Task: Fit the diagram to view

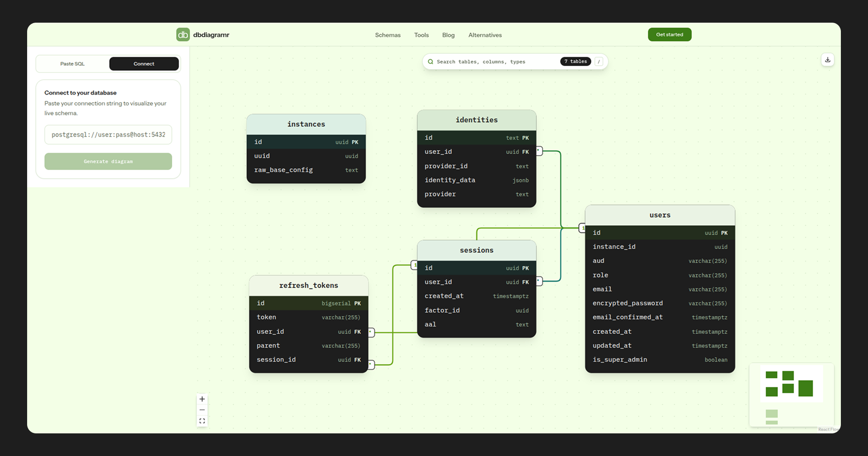Action: point(202,421)
